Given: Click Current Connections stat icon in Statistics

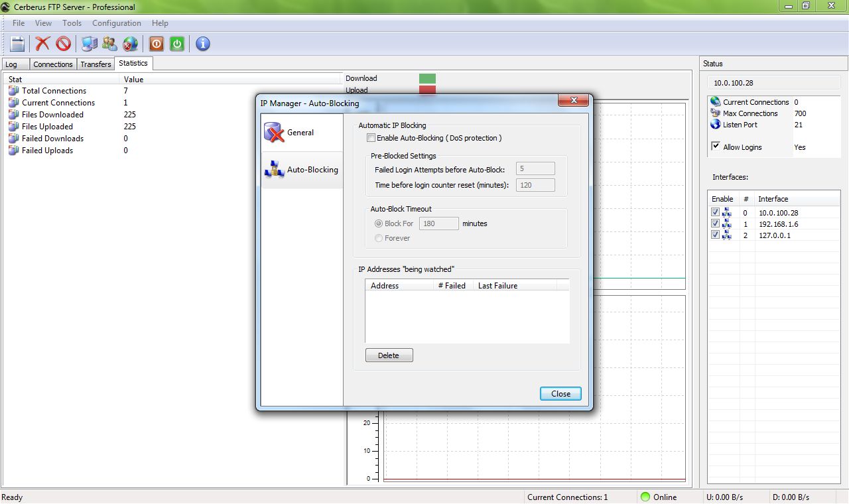Looking at the screenshot, I should point(13,103).
